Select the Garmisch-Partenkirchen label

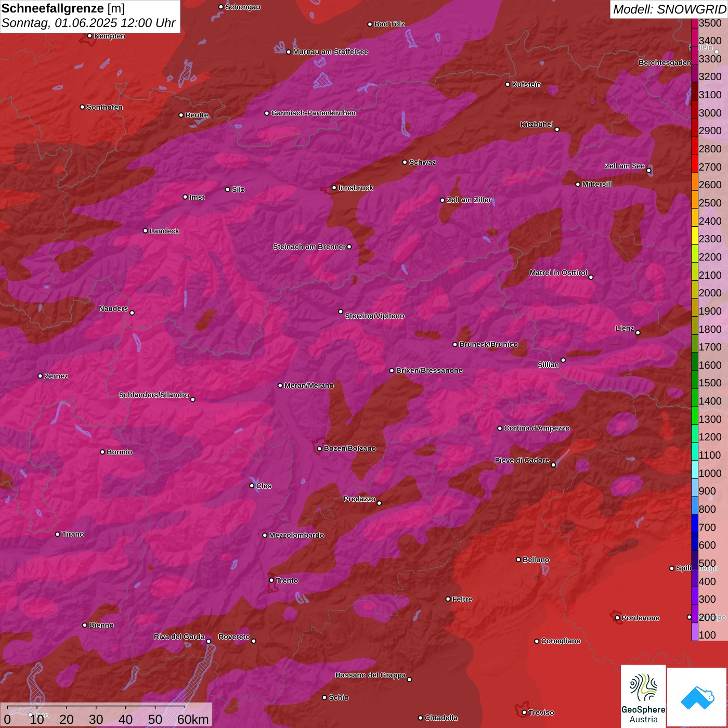click(x=314, y=113)
